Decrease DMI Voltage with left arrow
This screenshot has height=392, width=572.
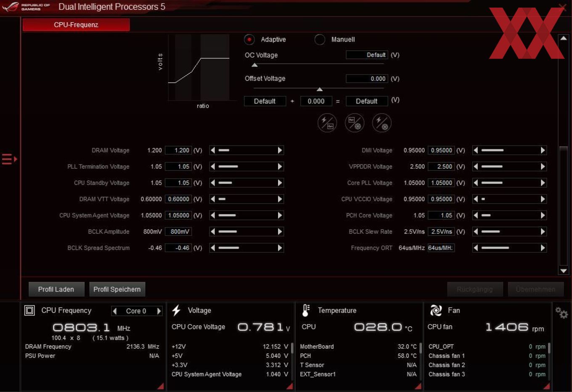476,150
